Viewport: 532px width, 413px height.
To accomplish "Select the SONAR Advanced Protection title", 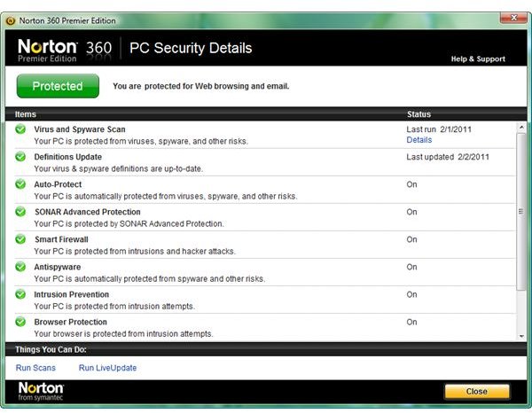I will tap(88, 212).
